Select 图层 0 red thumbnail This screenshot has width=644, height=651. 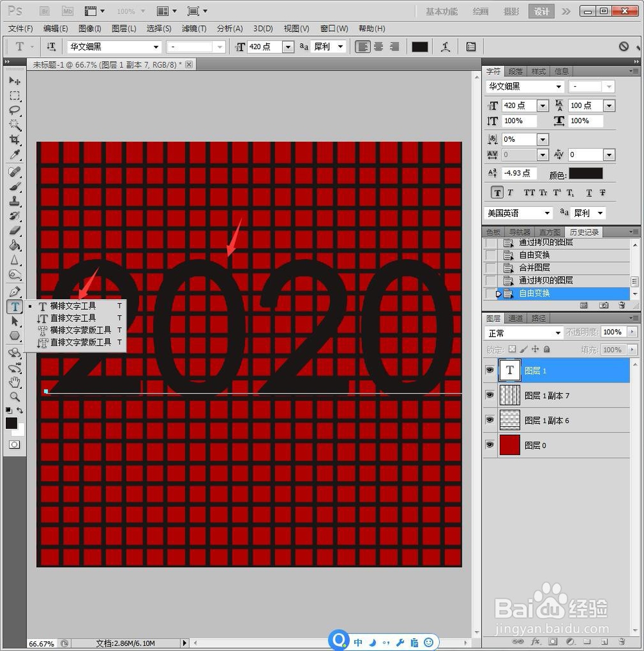tap(509, 445)
